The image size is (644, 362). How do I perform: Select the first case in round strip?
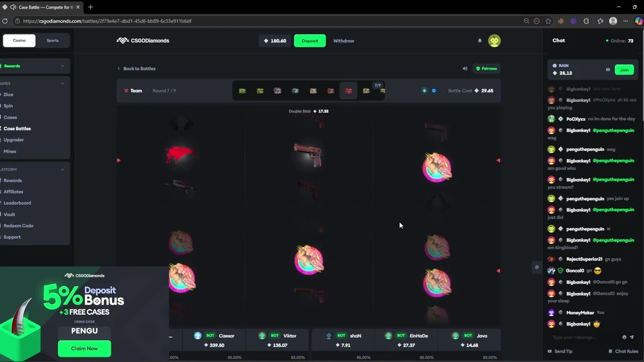[243, 91]
